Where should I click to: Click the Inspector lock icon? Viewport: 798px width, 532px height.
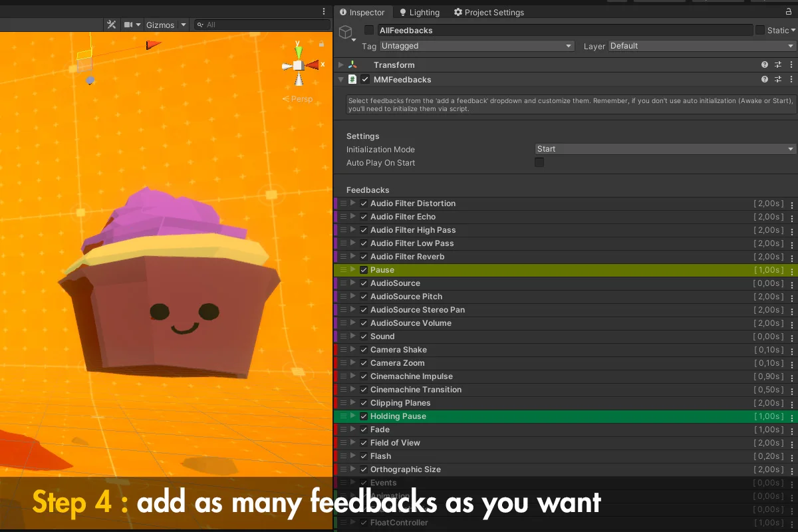pos(789,12)
